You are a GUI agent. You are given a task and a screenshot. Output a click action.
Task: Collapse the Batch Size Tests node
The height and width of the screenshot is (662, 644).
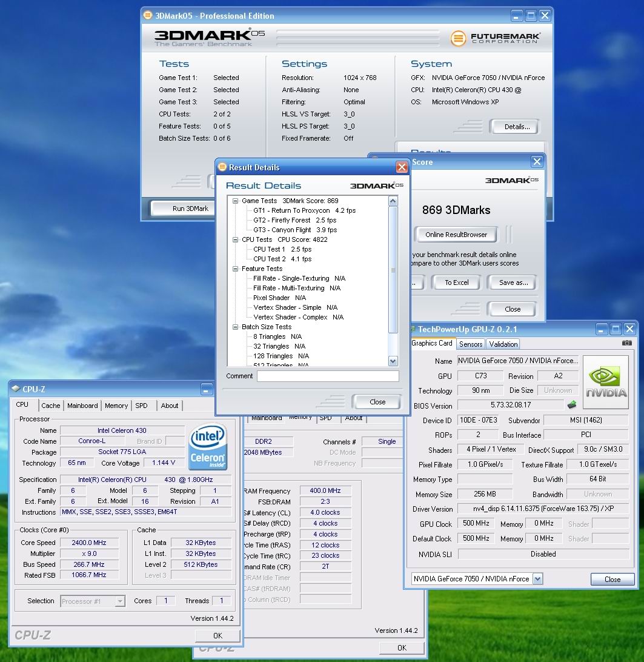tap(236, 327)
